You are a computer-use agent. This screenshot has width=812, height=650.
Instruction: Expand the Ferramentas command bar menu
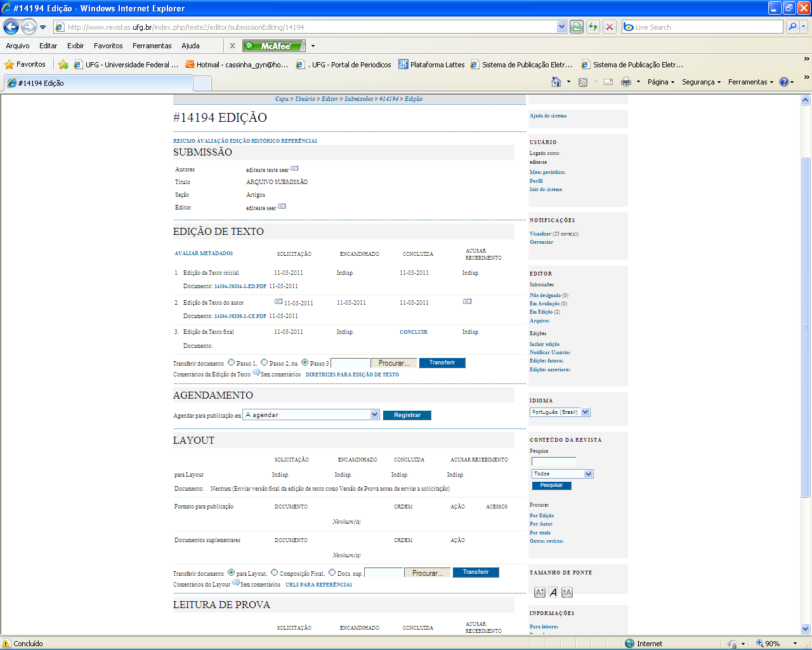[x=751, y=82]
